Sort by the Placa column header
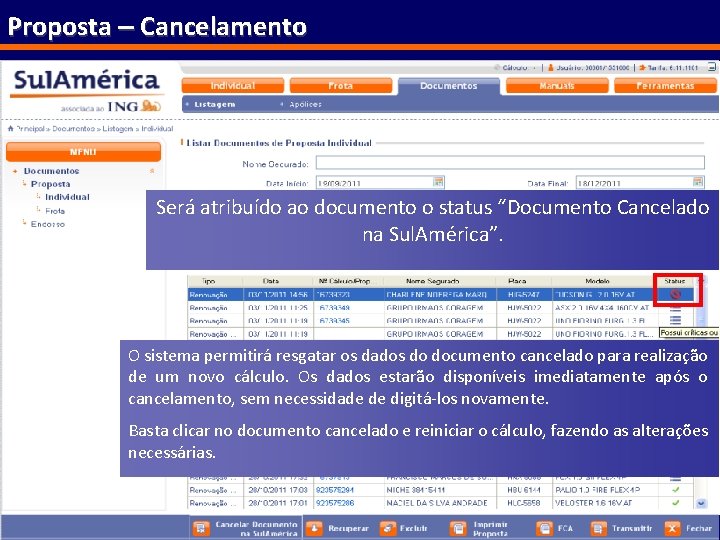 (517, 281)
